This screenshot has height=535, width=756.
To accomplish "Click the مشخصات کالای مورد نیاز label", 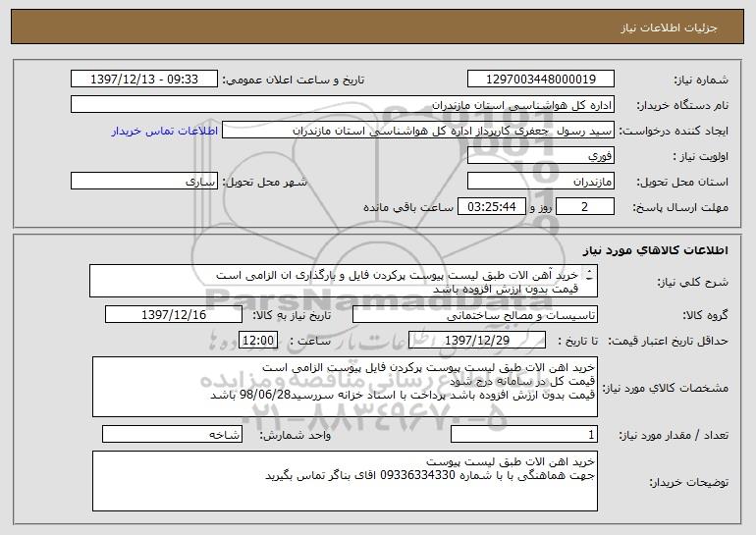I will tap(666, 388).
